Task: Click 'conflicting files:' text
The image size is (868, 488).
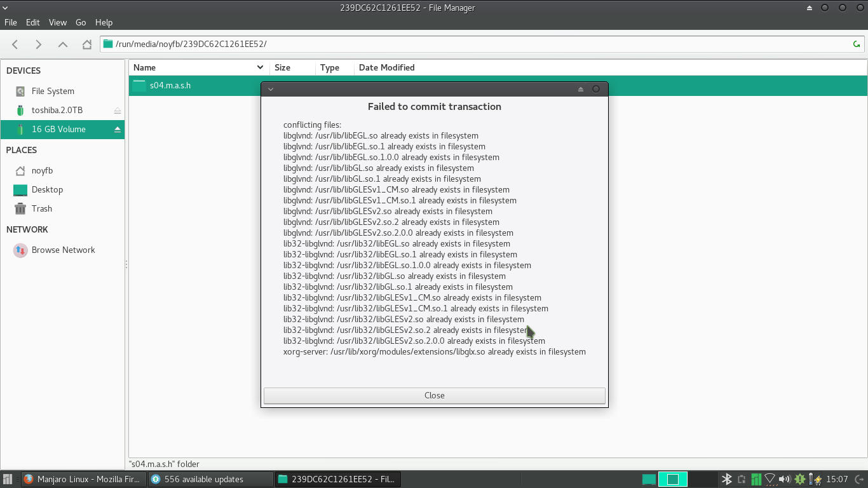Action: click(312, 125)
